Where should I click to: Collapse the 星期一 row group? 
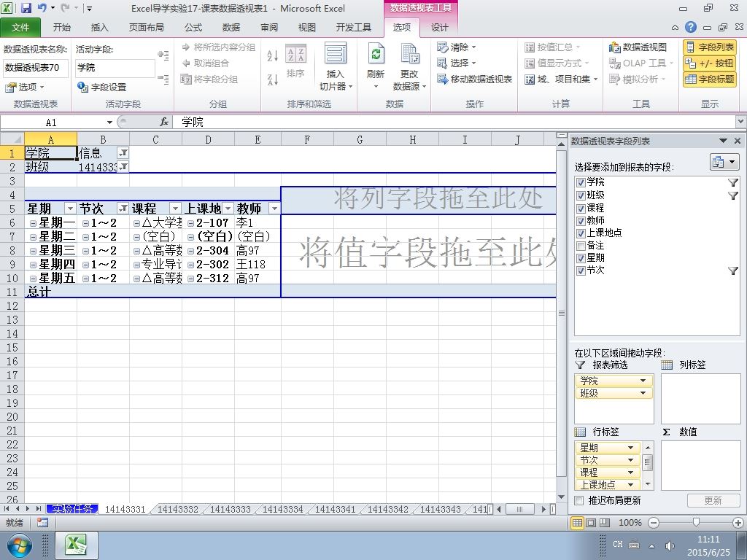coord(33,223)
